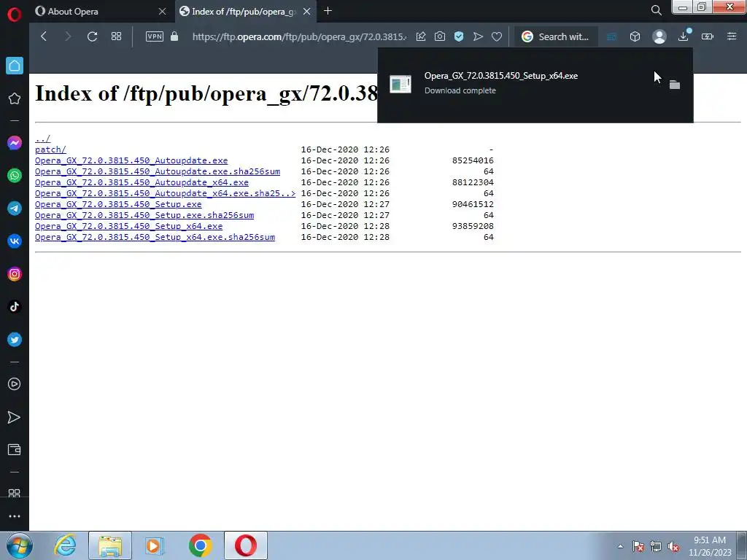Go to Opera start page home icon
Image resolution: width=747 pixels, height=560 pixels.
[x=15, y=66]
